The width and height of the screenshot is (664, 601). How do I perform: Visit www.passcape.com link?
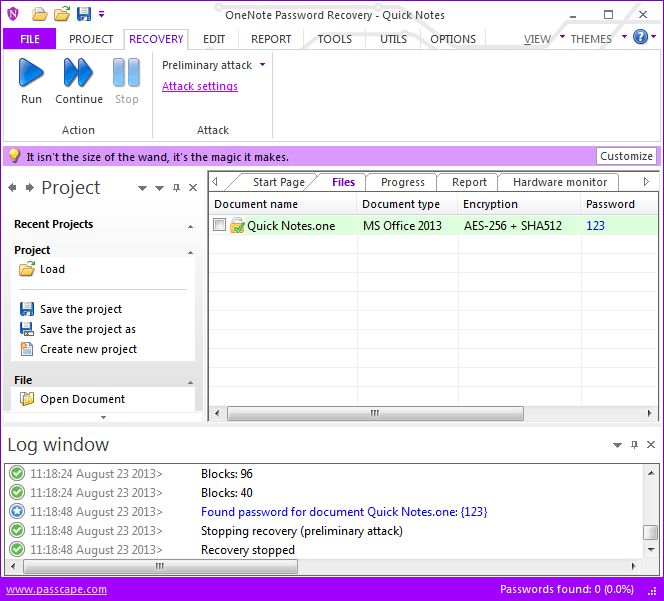(56, 589)
